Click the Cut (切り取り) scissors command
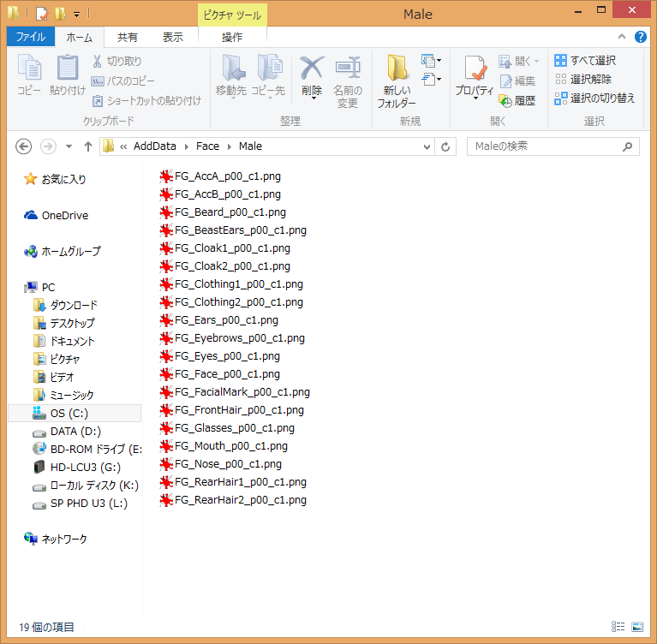The image size is (657, 644). click(116, 61)
